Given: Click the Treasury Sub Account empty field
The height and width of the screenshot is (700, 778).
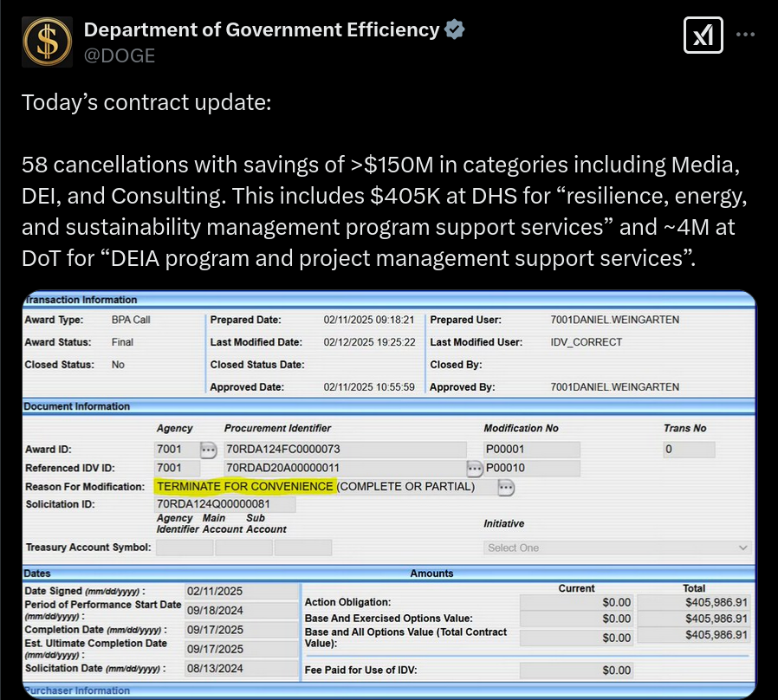Looking at the screenshot, I should [302, 548].
